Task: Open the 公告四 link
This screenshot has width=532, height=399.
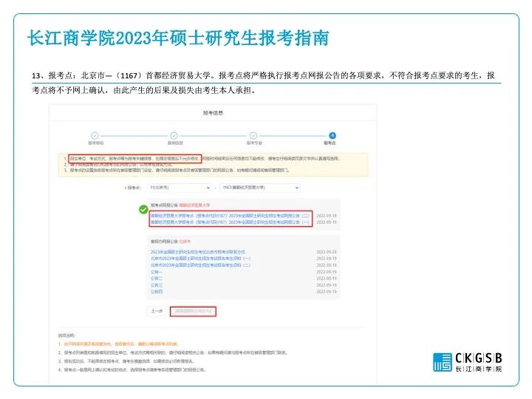Action: [x=157, y=291]
